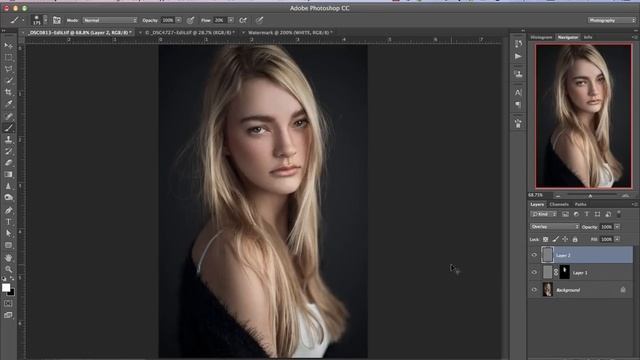Select the Rectangle shape tool

tap(8, 245)
